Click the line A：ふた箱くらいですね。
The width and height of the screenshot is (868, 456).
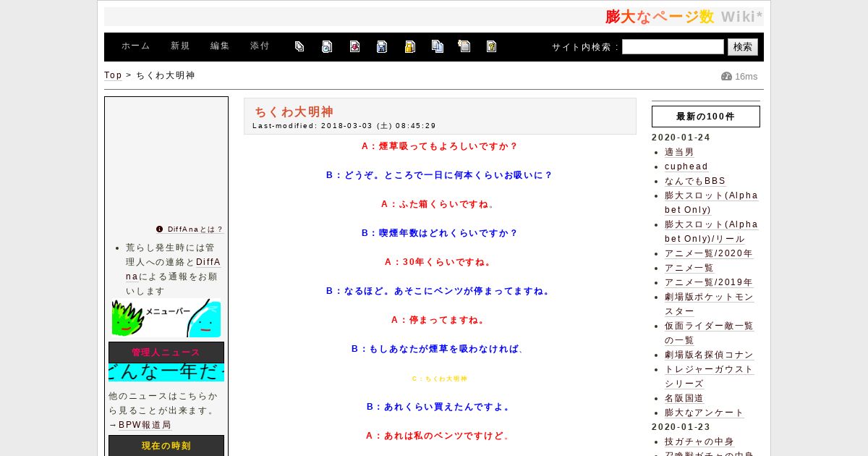point(440,204)
